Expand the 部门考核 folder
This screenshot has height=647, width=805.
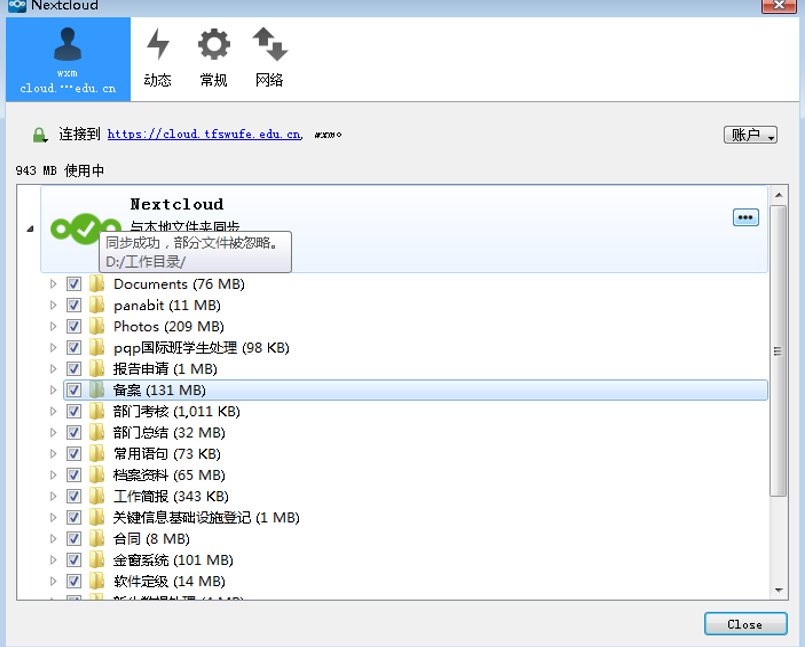pyautogui.click(x=53, y=411)
